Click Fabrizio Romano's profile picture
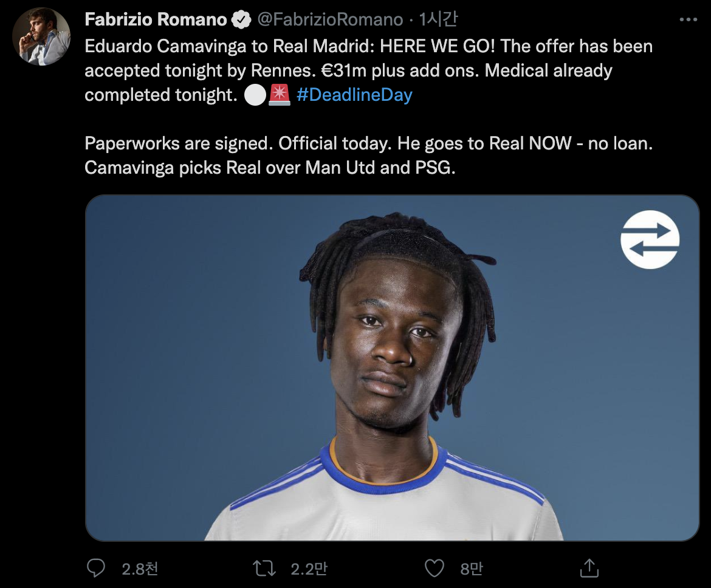This screenshot has height=588, width=711. 41,36
